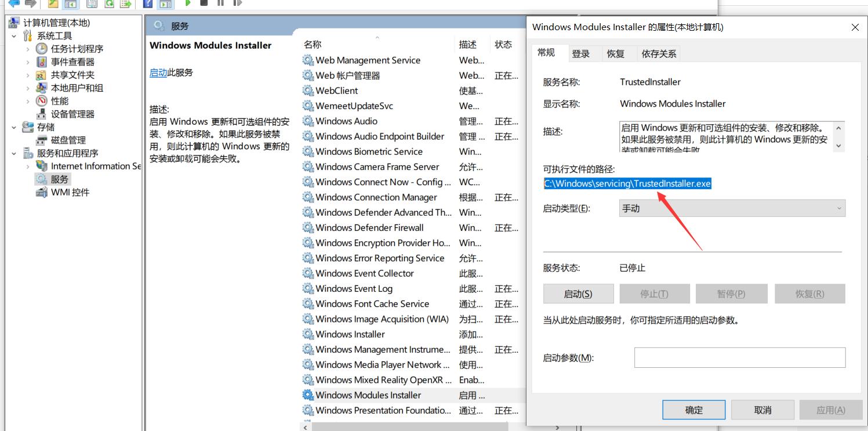Open Task Scheduler via its clock icon
The height and width of the screenshot is (431, 868).
[41, 49]
